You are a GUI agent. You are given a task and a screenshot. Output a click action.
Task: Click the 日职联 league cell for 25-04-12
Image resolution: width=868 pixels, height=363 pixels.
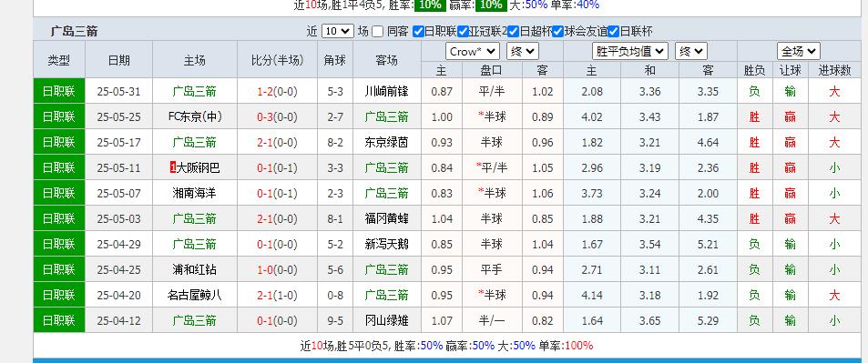click(58, 320)
